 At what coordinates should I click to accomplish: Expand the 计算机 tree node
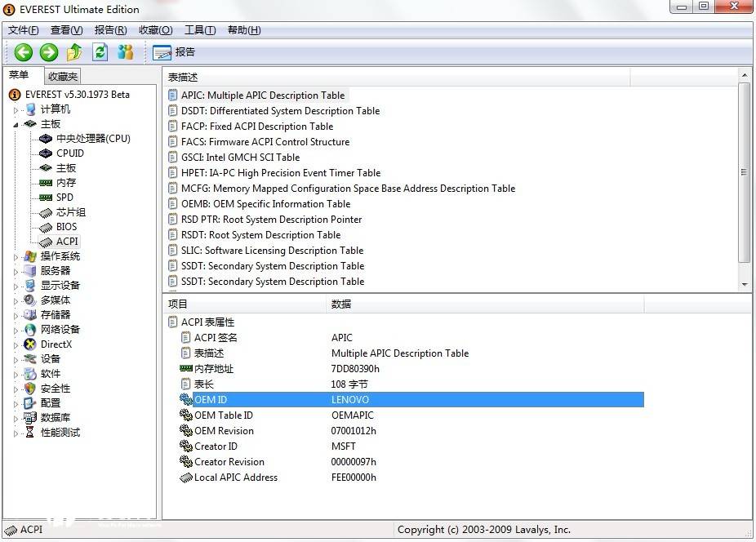coord(16,110)
